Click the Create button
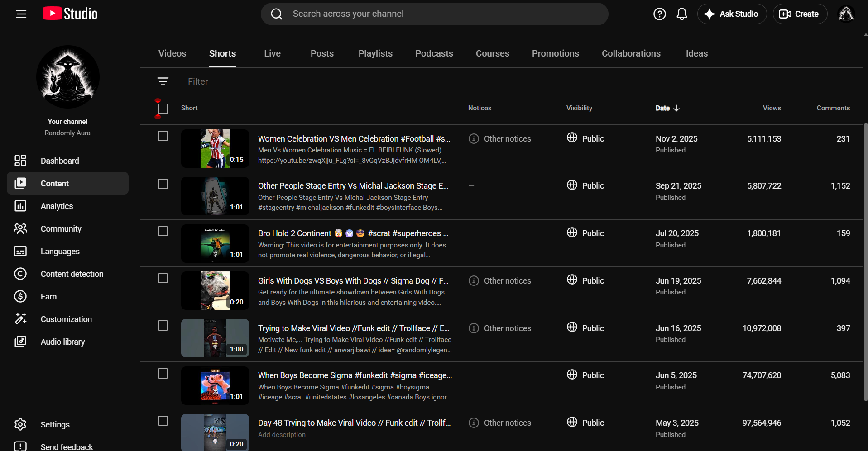868x451 pixels. point(800,14)
